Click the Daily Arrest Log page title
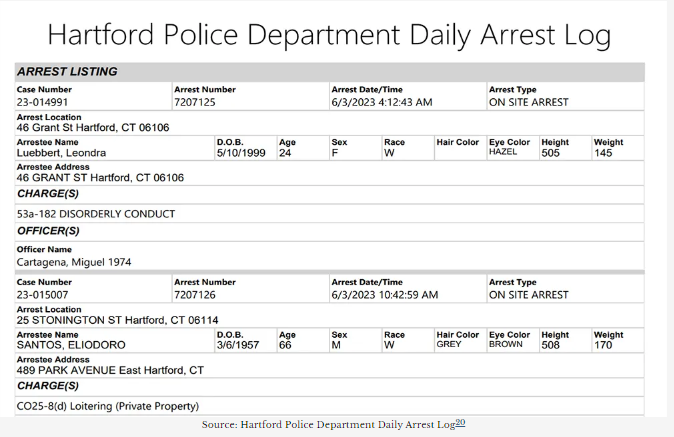The width and height of the screenshot is (674, 437). [329, 35]
